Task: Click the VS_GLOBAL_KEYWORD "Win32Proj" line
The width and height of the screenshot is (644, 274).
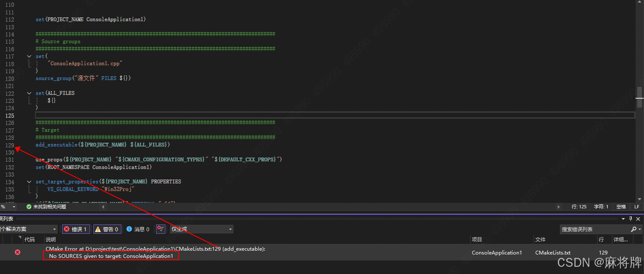Action: (91, 189)
